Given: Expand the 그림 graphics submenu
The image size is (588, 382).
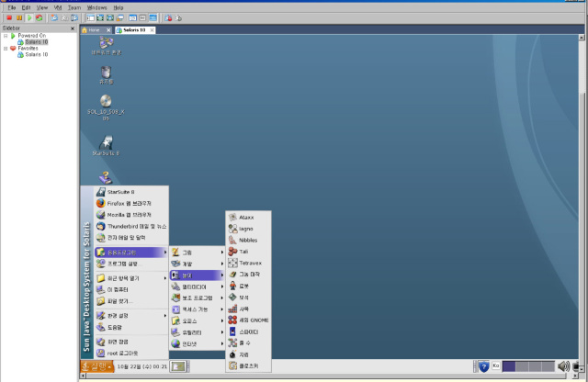Looking at the screenshot, I should click(198, 253).
